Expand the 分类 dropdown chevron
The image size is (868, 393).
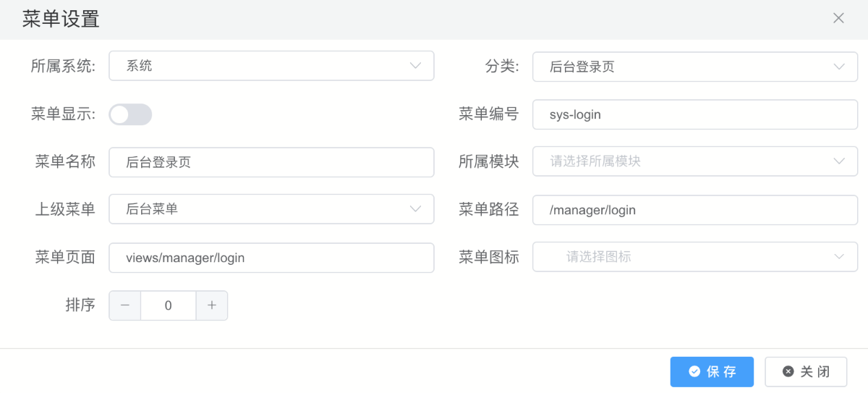pos(839,67)
